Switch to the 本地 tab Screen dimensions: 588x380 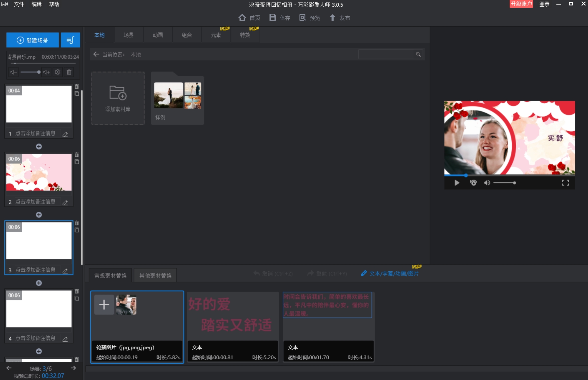coord(100,35)
